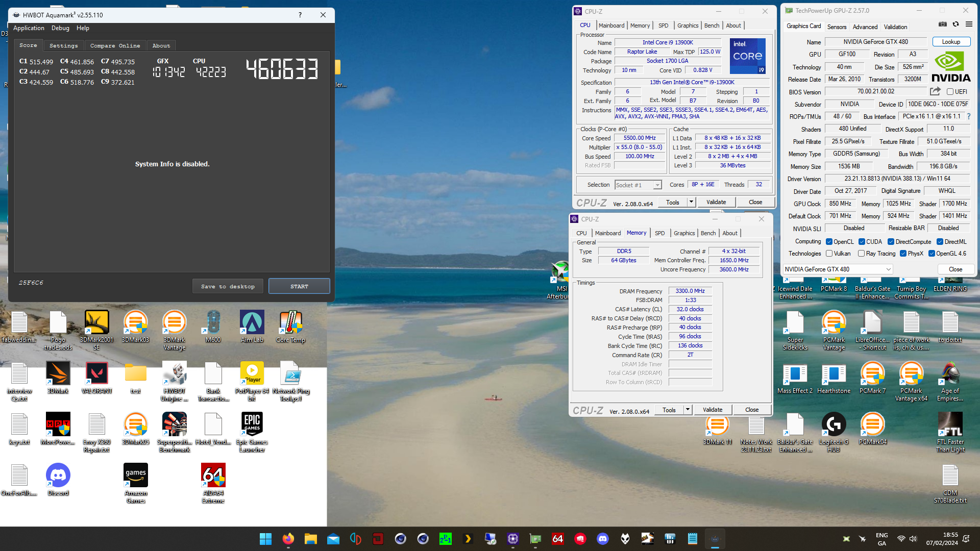Launch Epic Games Launcher desktop icon
The width and height of the screenshot is (980, 551).
[x=252, y=432]
